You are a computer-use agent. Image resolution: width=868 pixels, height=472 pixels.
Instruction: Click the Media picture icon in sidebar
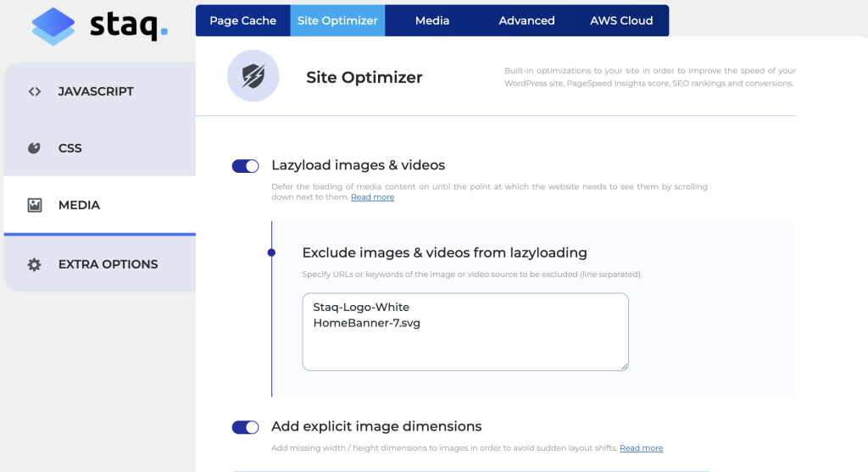[x=35, y=205]
